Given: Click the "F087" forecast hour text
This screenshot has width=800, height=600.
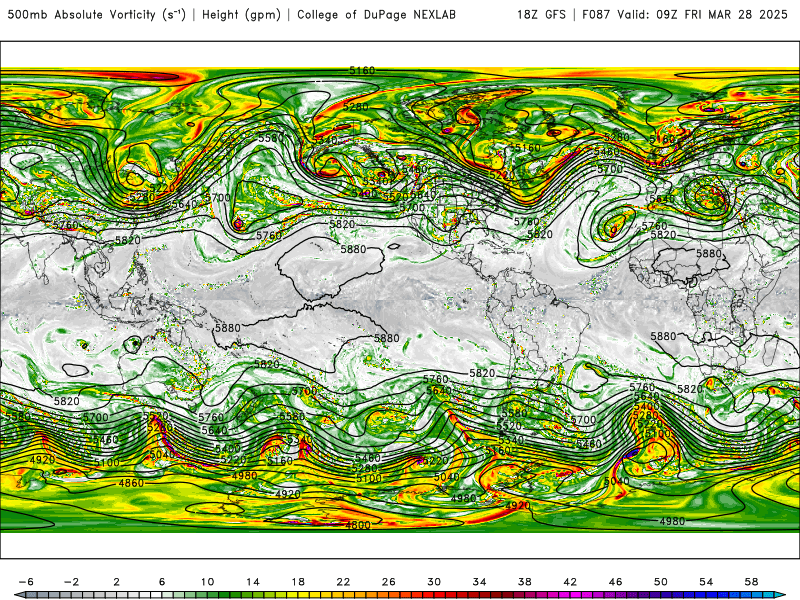Looking at the screenshot, I should (x=596, y=15).
